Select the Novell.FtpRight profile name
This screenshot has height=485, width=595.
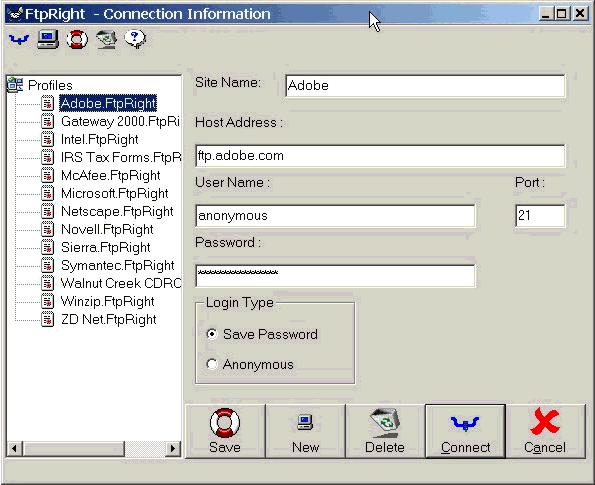tap(107, 229)
